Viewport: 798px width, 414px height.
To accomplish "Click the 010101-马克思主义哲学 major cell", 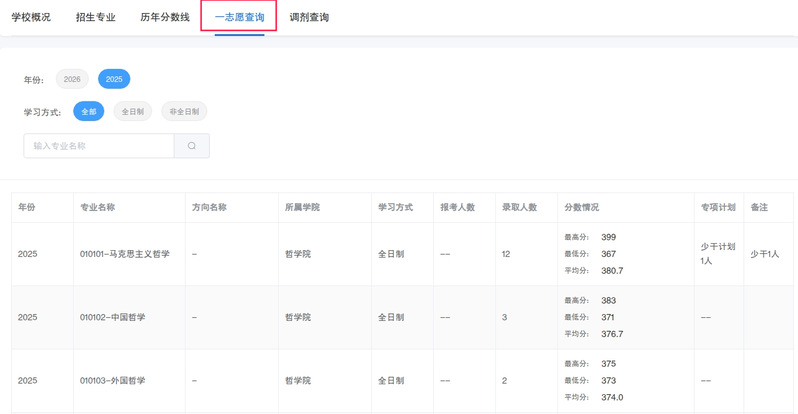I will [125, 254].
